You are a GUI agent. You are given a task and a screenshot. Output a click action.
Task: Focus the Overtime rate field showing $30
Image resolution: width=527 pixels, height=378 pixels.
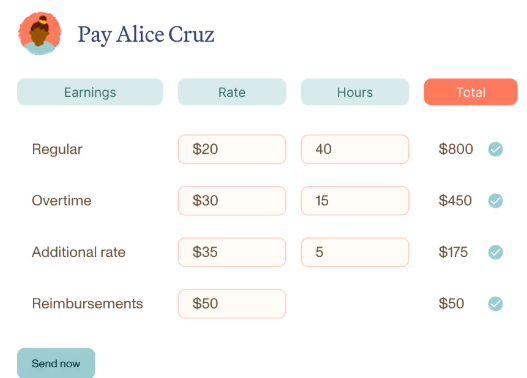232,201
